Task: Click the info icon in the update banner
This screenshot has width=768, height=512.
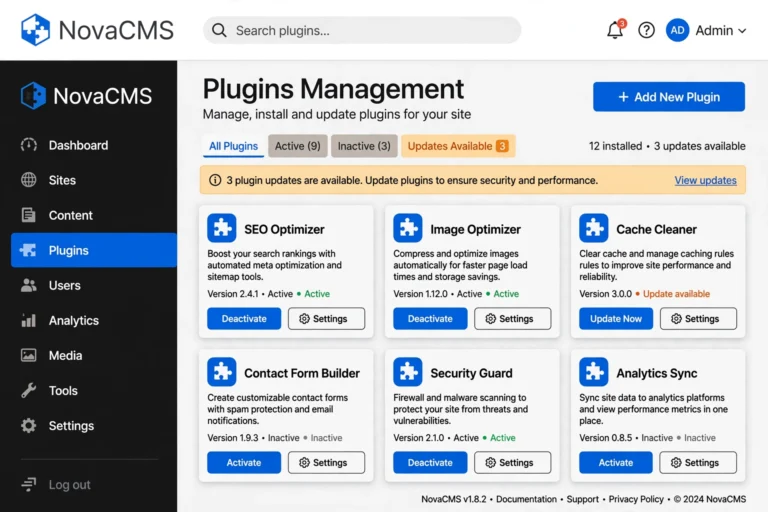Action: 215,180
